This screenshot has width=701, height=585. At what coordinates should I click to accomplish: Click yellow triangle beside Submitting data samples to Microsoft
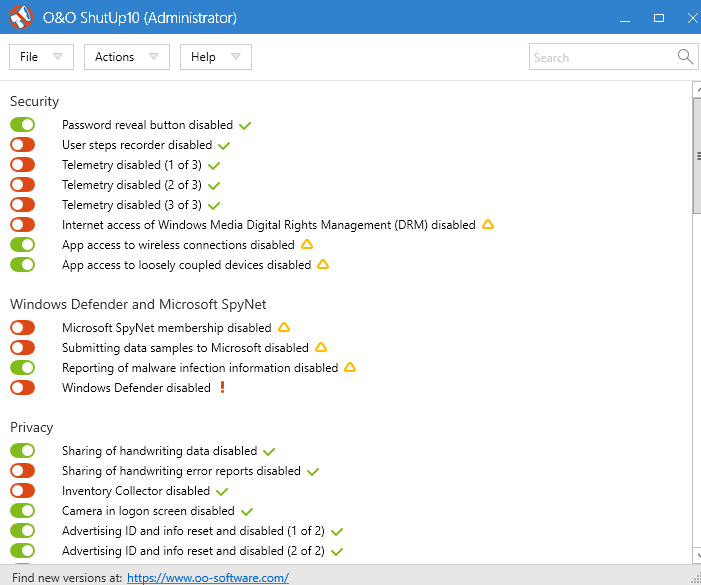321,347
